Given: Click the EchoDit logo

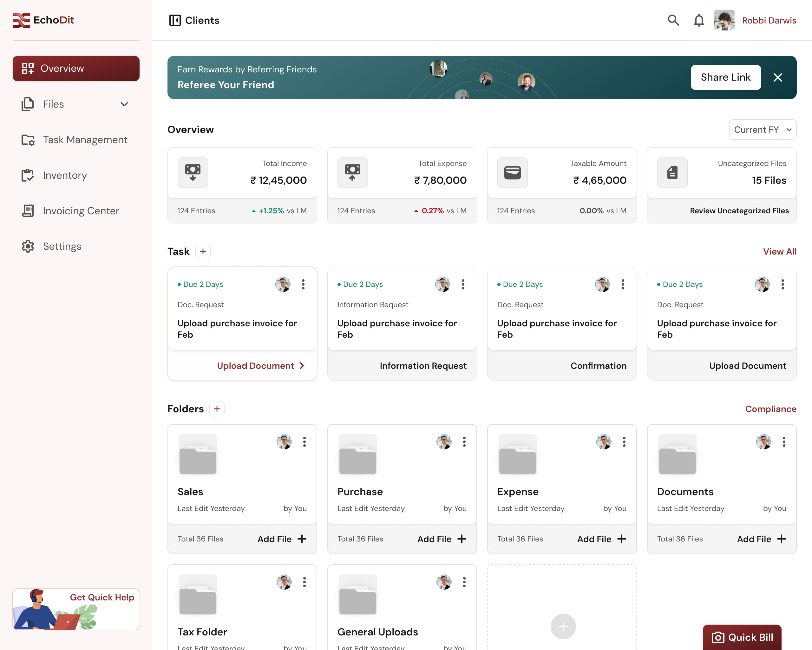Looking at the screenshot, I should click(x=44, y=20).
